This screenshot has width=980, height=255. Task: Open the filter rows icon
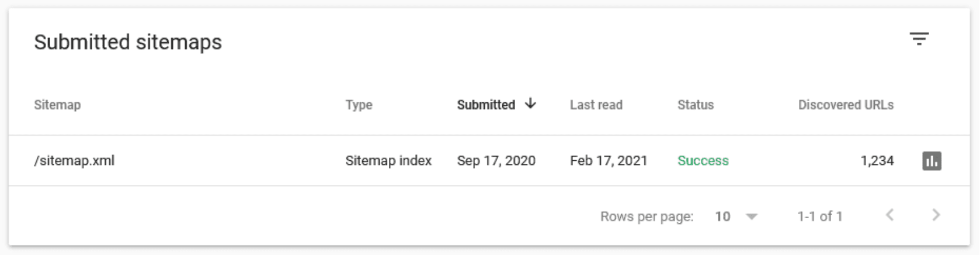919,39
